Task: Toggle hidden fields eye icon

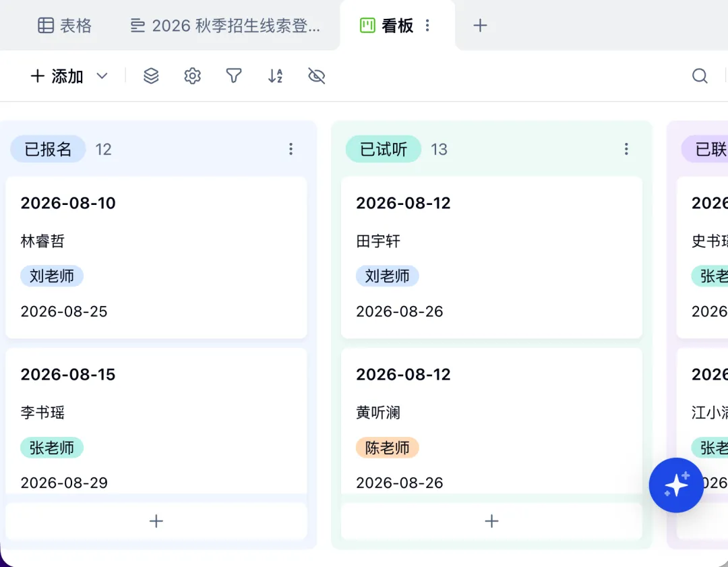Action: (x=317, y=76)
